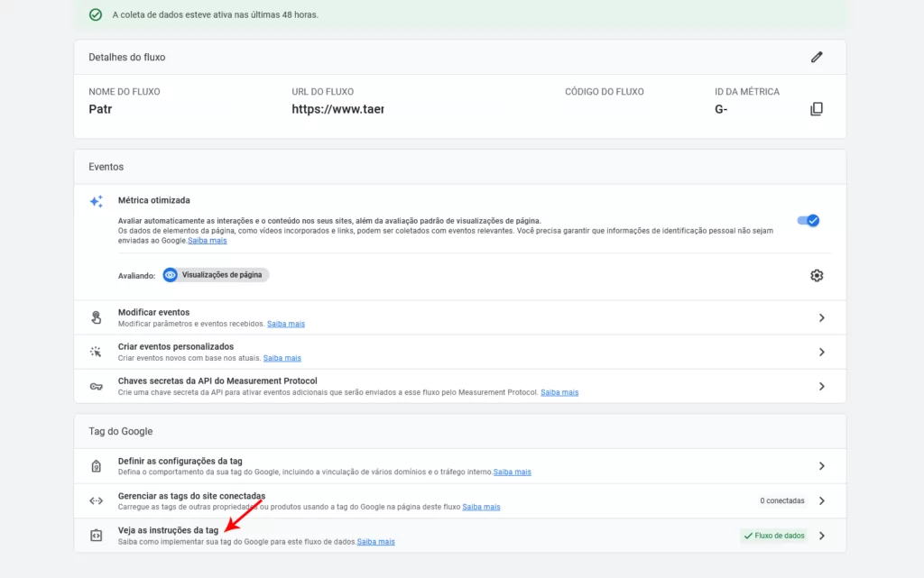Click the Fluxo de dados status badge

[x=774, y=536]
